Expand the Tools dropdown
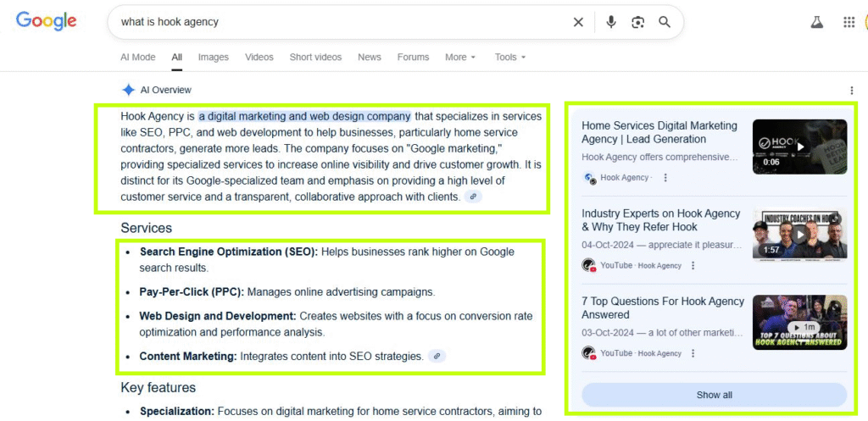Screen dimensions: 868x421 coord(509,57)
